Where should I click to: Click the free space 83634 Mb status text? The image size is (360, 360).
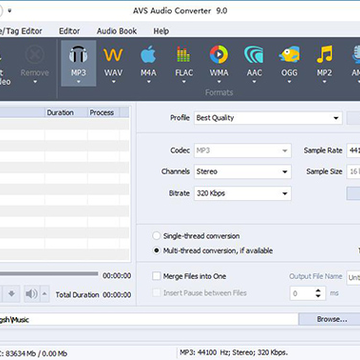point(33,353)
